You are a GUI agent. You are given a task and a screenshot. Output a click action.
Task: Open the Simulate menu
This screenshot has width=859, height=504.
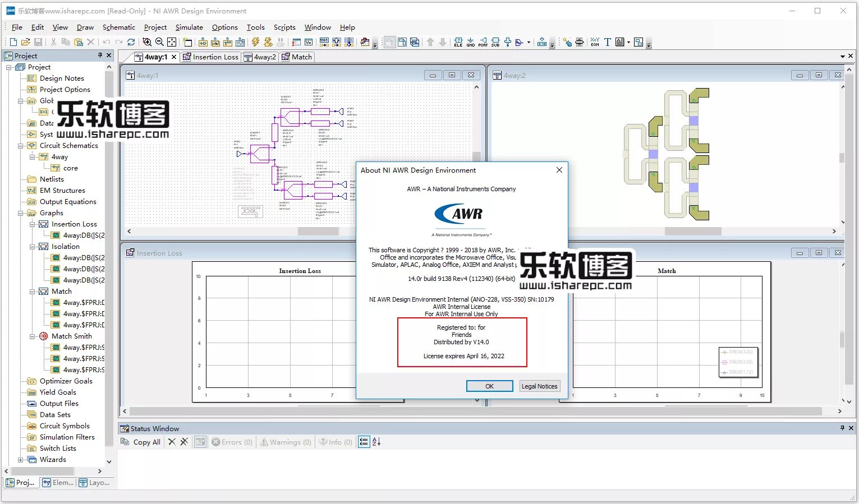[x=189, y=27]
